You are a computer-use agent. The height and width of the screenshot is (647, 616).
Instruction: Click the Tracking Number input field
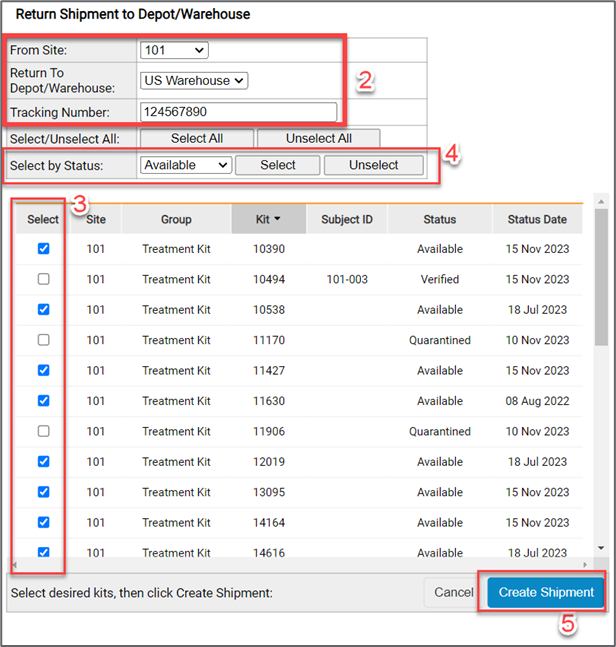(x=238, y=112)
